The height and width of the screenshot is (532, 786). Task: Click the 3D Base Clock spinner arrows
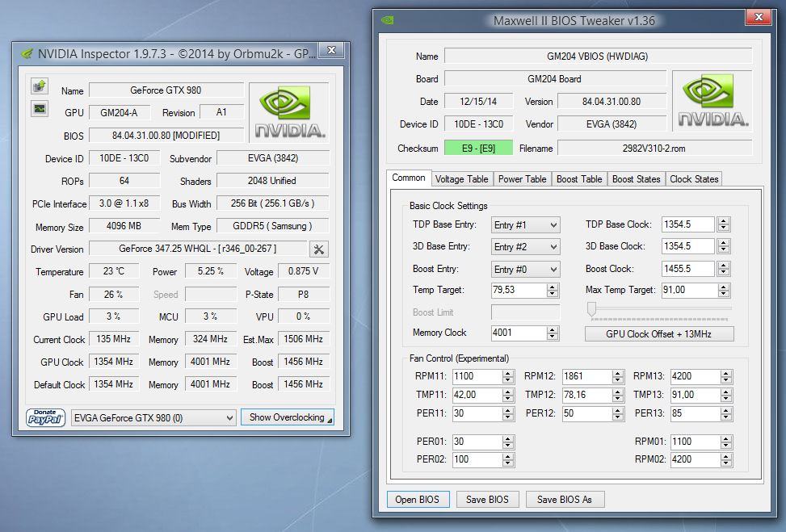tap(723, 246)
